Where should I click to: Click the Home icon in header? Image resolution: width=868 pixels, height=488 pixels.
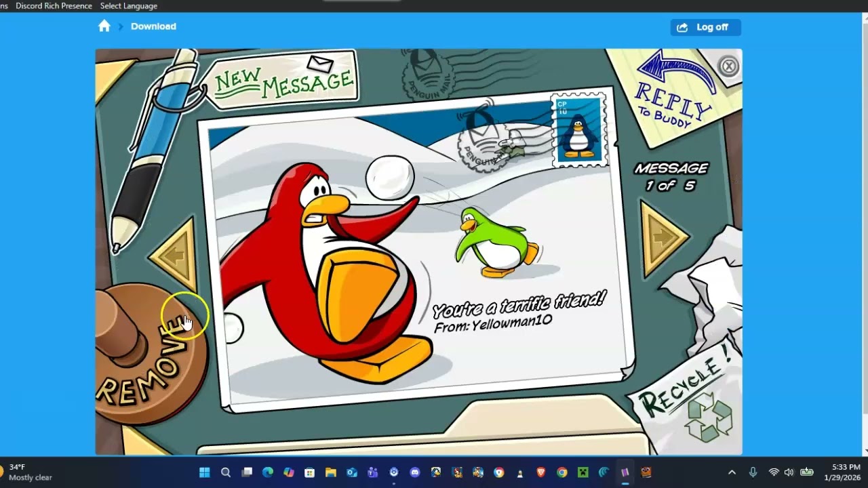pos(104,26)
